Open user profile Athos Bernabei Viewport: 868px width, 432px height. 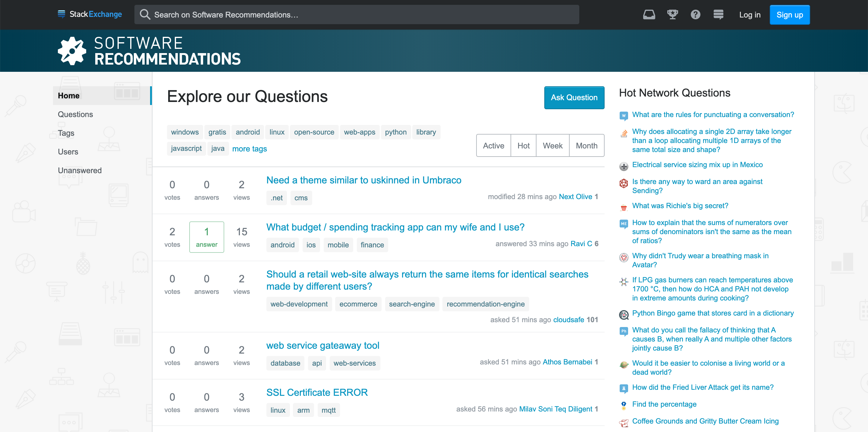[x=567, y=362]
